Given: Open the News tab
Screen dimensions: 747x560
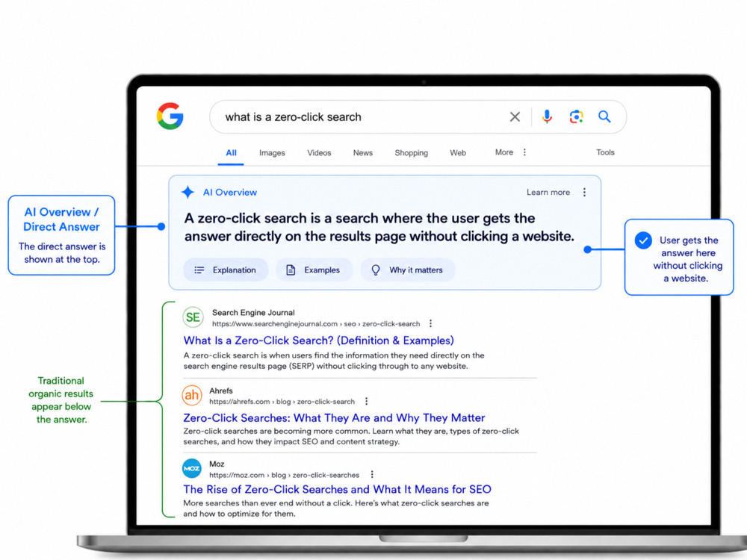Looking at the screenshot, I should (x=362, y=153).
